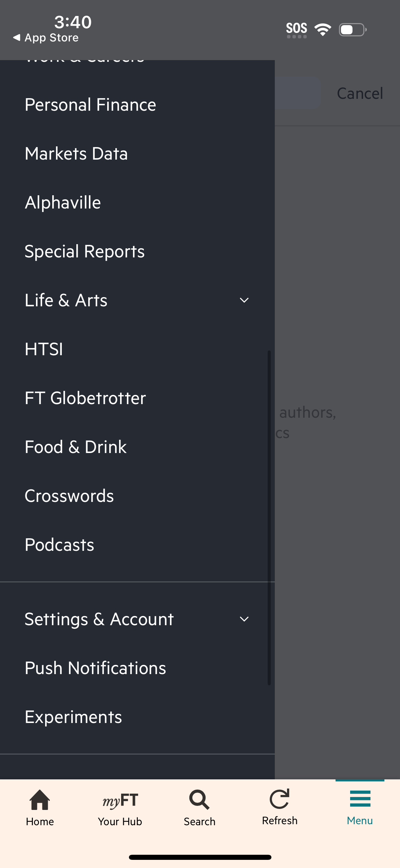
Task: Go to Special Reports
Action: [x=84, y=251]
